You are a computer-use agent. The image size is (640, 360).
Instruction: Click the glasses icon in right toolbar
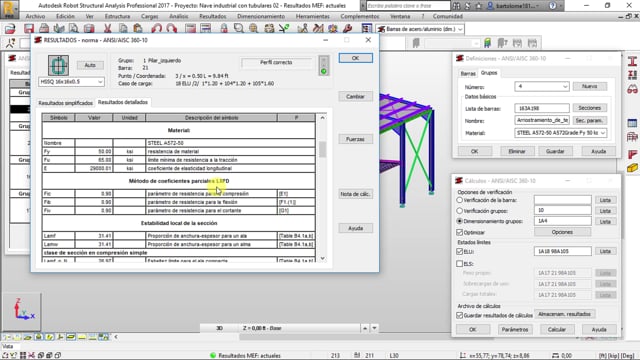[x=632, y=89]
